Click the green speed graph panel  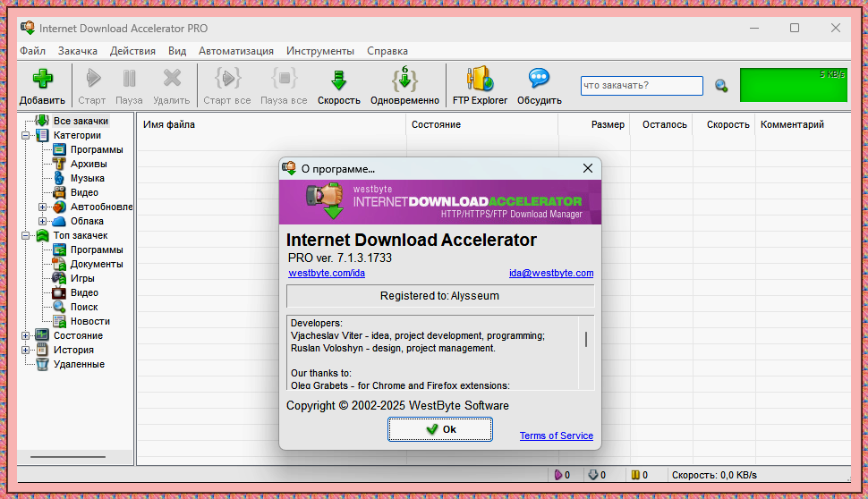tap(793, 85)
